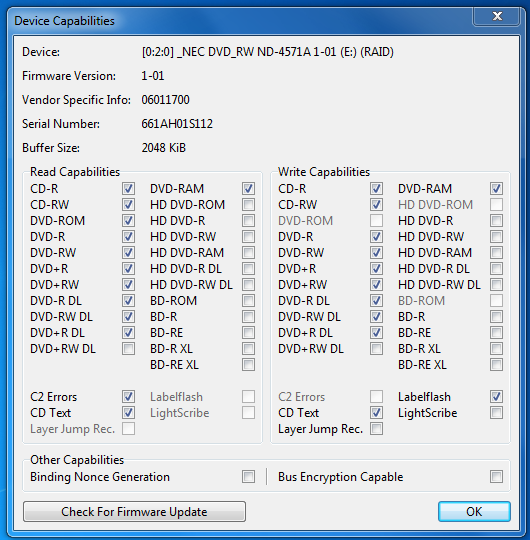
Task: Toggle DVD+RW DL checkbox under Write Capabilities
Action: [376, 349]
